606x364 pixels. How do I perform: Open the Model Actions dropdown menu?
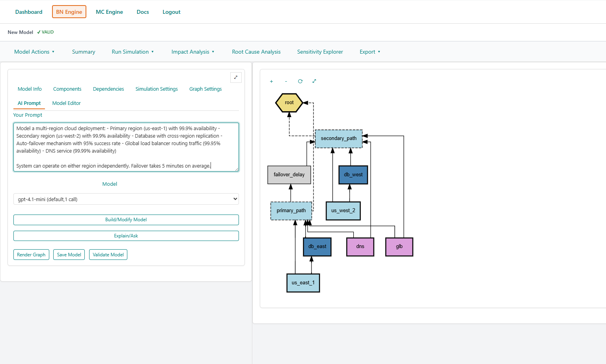(34, 52)
